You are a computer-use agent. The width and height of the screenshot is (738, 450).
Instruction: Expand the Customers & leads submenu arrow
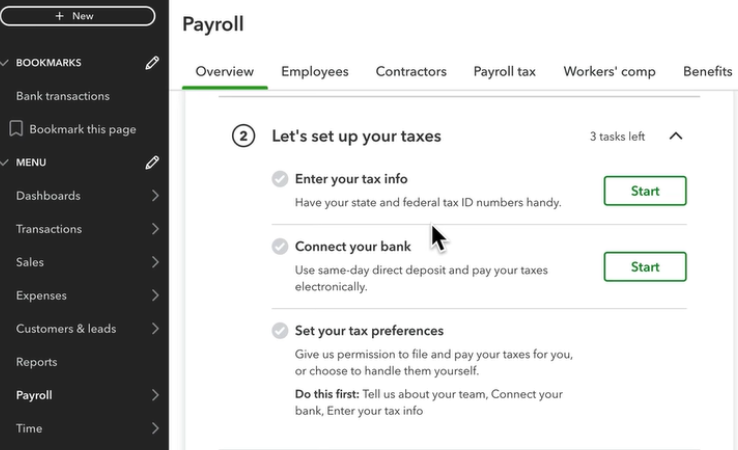point(155,329)
